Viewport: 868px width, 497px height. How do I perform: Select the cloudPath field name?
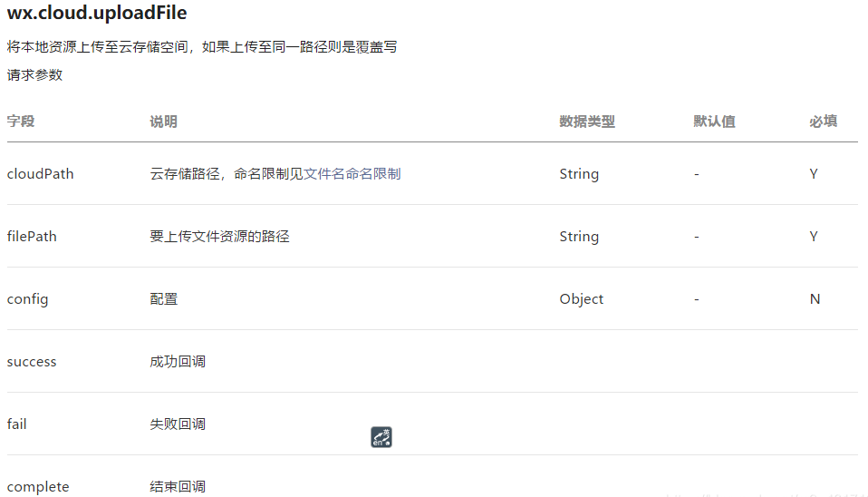point(40,174)
